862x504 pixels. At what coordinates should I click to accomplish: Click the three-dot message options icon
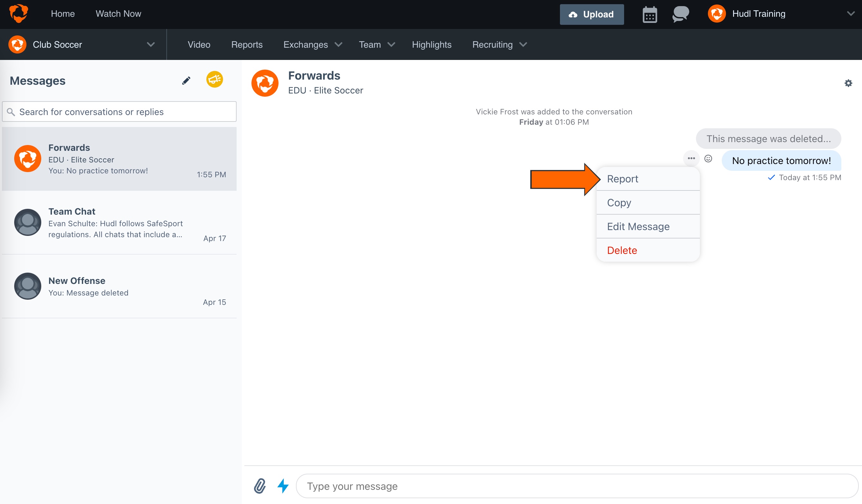click(x=691, y=158)
